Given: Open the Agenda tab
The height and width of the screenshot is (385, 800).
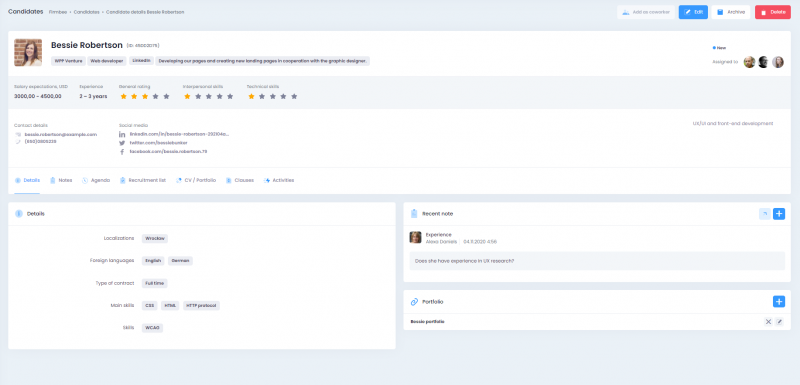Looking at the screenshot, I should click(96, 181).
